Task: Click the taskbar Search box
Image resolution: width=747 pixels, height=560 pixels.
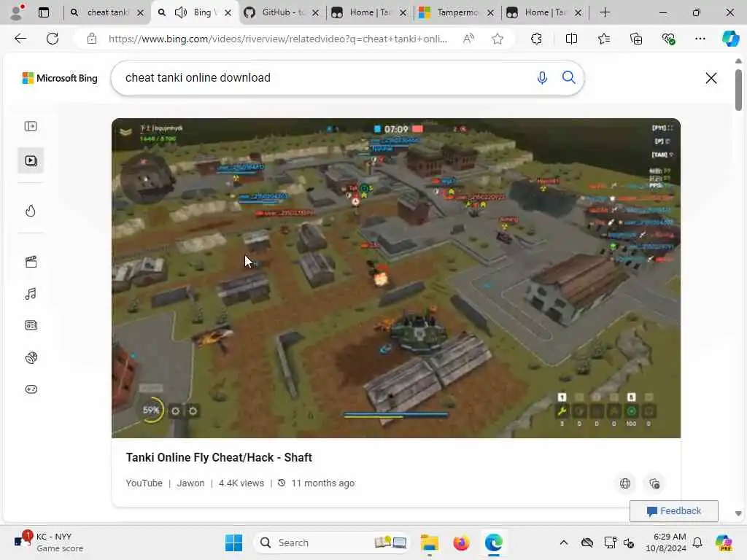Action: point(332,542)
